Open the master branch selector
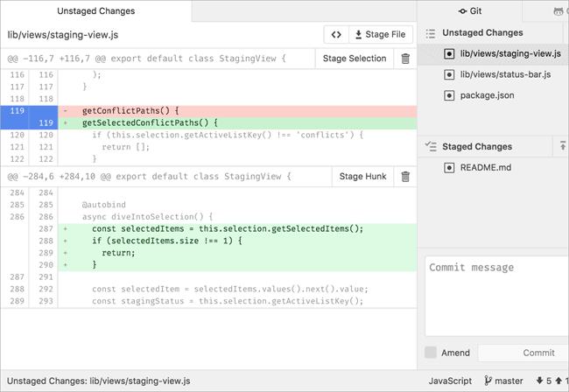Viewport: 569px width, 392px height. [x=503, y=381]
